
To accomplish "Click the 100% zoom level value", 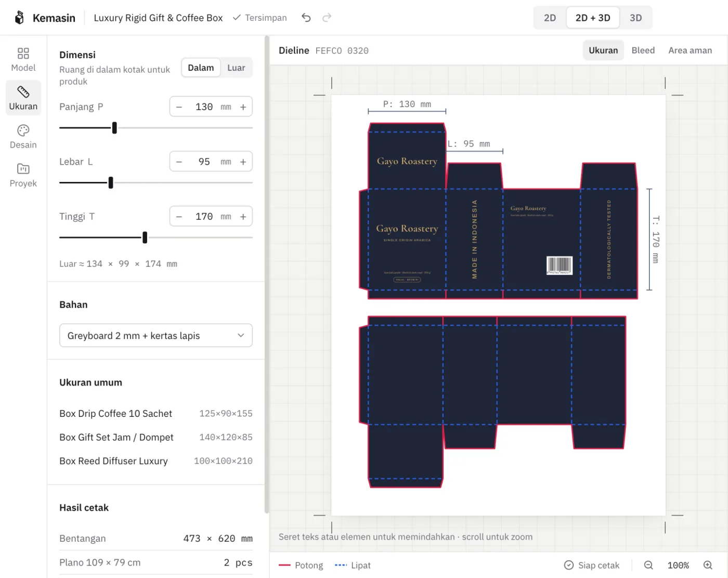I will point(678,565).
